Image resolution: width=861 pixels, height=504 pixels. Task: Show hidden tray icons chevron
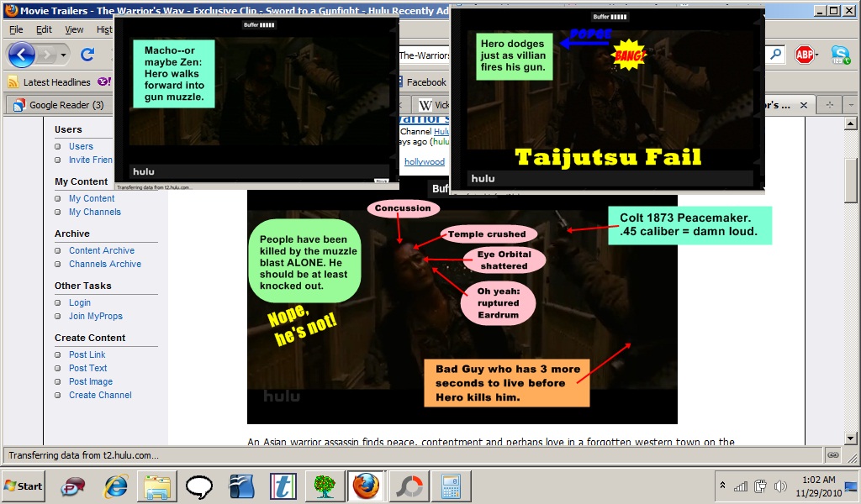tap(722, 486)
